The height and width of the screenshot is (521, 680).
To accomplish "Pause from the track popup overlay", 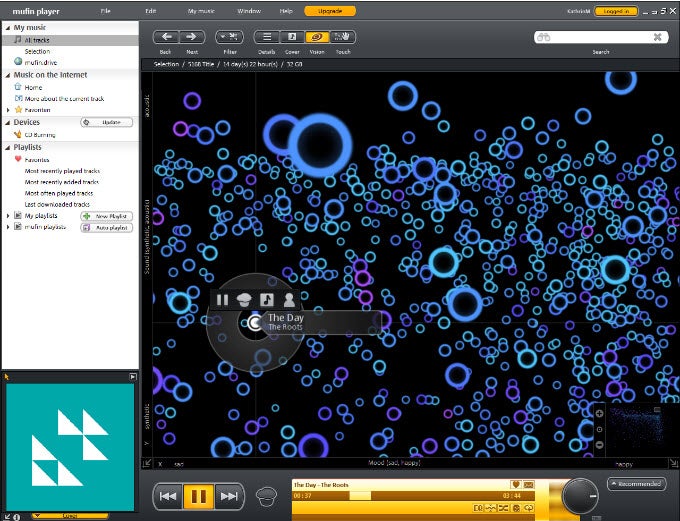I will click(222, 299).
